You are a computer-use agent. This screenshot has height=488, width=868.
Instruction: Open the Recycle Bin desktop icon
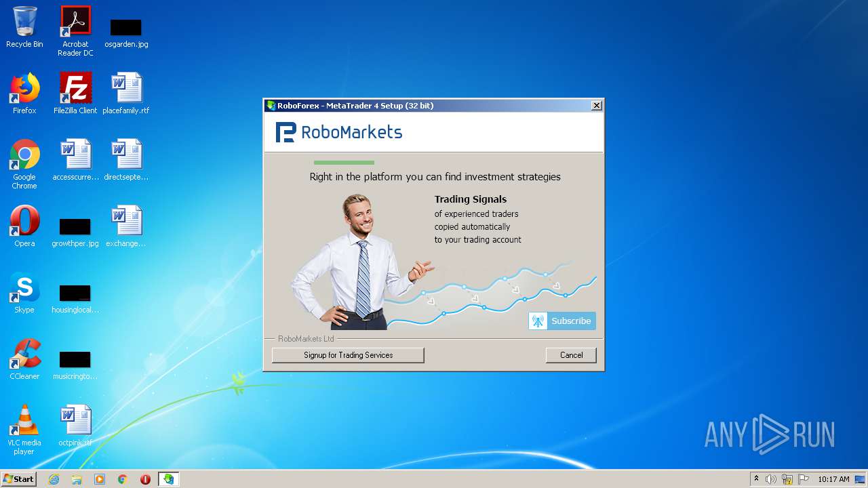coord(24,27)
